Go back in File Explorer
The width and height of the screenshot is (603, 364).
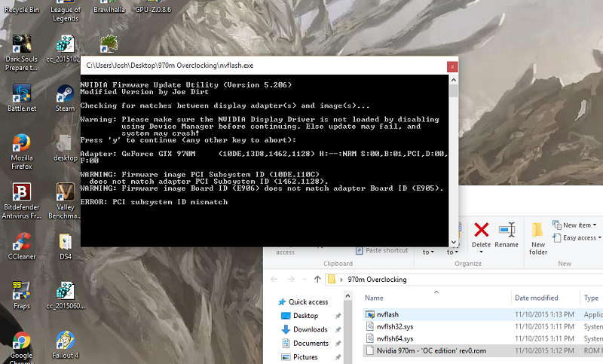coord(274,279)
